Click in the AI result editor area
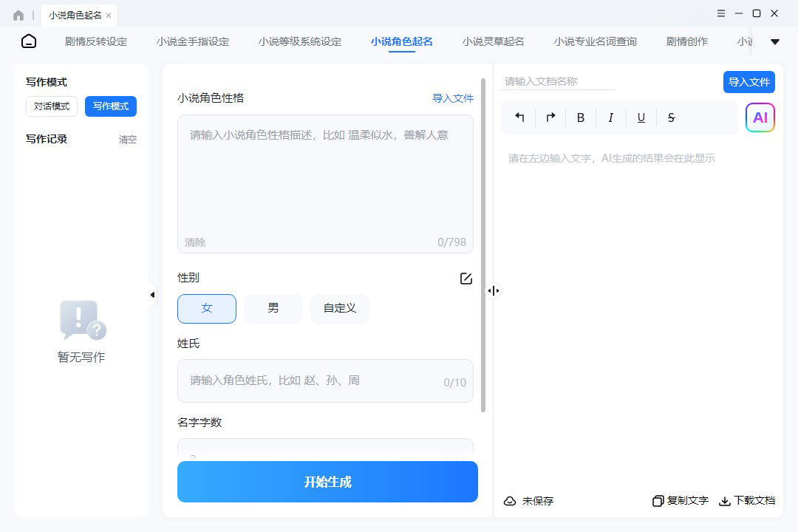This screenshot has height=532, width=798. (x=638, y=316)
